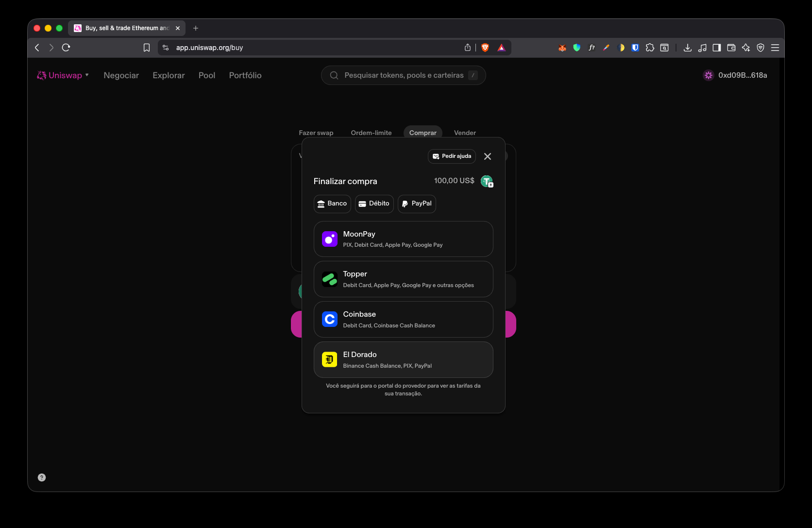Open the MetaMask fox extension
812x528 pixels.
(562, 48)
